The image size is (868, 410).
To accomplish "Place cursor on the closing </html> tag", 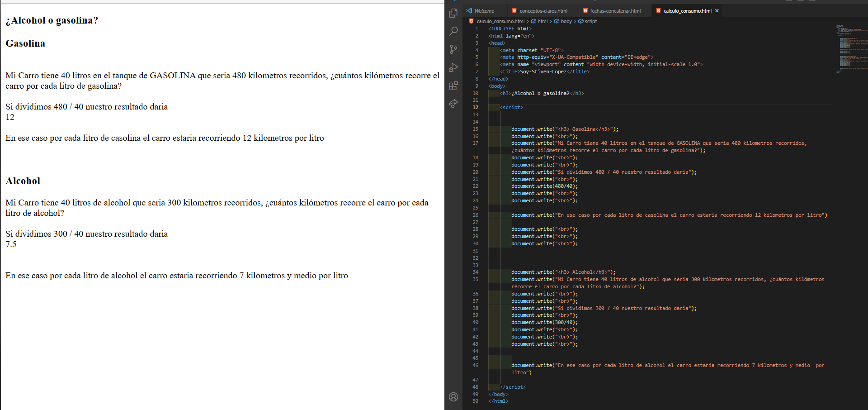I will coord(498,401).
